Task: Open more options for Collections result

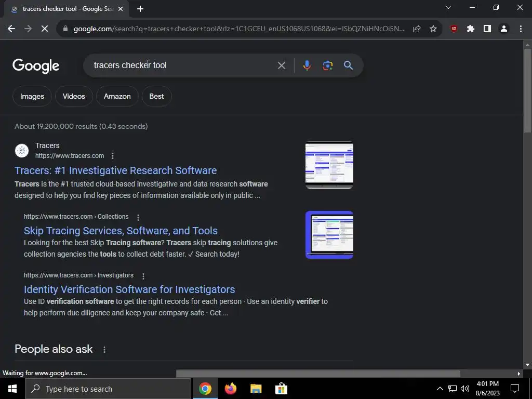Action: (x=138, y=217)
